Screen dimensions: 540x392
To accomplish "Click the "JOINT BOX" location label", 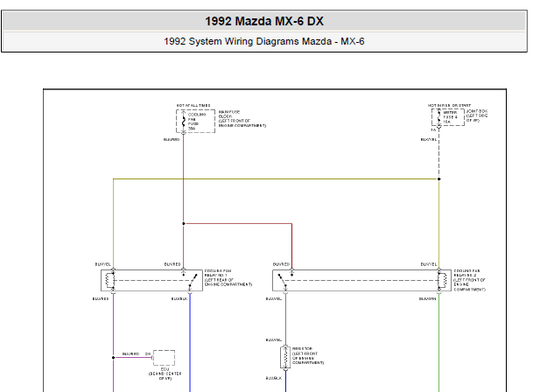I will pyautogui.click(x=477, y=116).
